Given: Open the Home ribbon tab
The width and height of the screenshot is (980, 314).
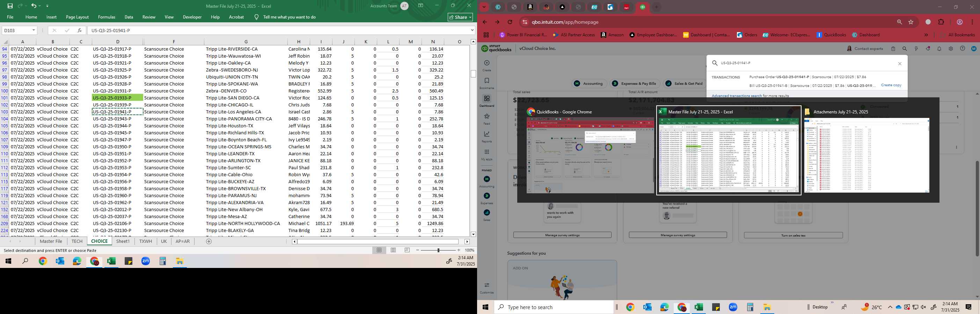Looking at the screenshot, I should 31,17.
